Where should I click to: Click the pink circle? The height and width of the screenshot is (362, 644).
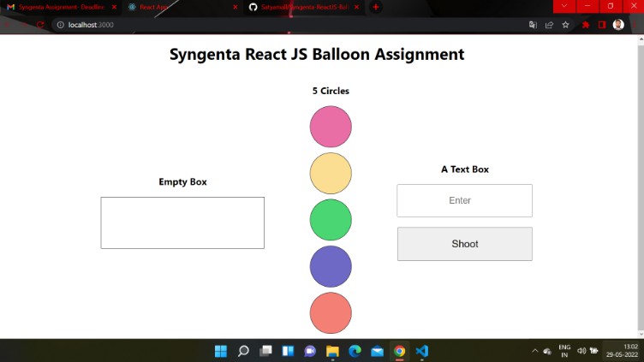pos(331,126)
